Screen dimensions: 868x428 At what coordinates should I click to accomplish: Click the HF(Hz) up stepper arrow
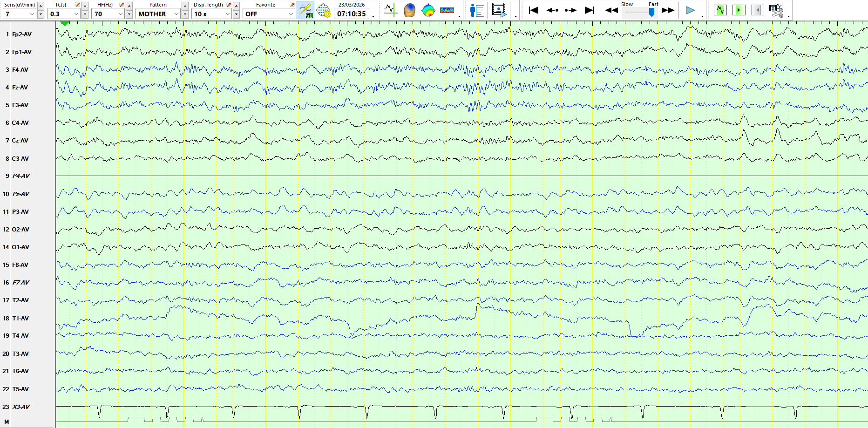point(129,6)
